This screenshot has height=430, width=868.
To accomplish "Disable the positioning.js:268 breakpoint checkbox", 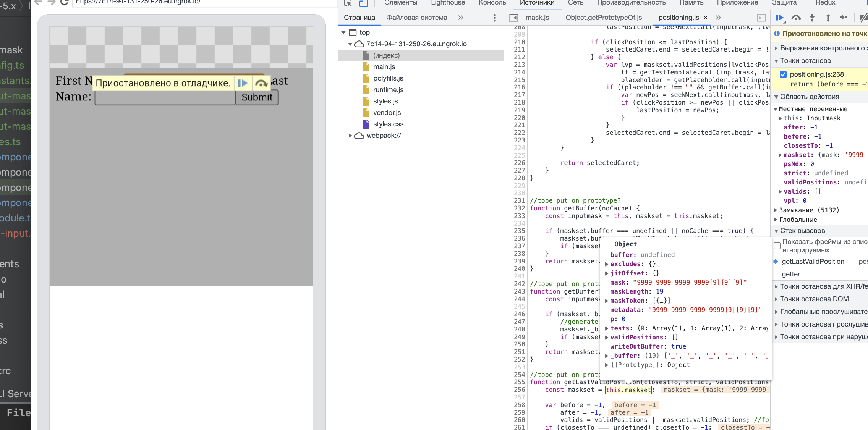I will click(782, 74).
